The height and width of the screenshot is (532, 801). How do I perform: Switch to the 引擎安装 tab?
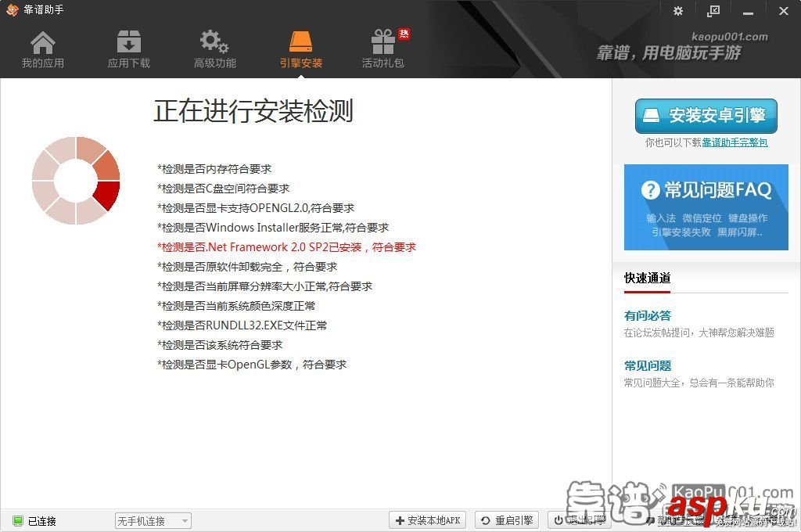pyautogui.click(x=302, y=47)
